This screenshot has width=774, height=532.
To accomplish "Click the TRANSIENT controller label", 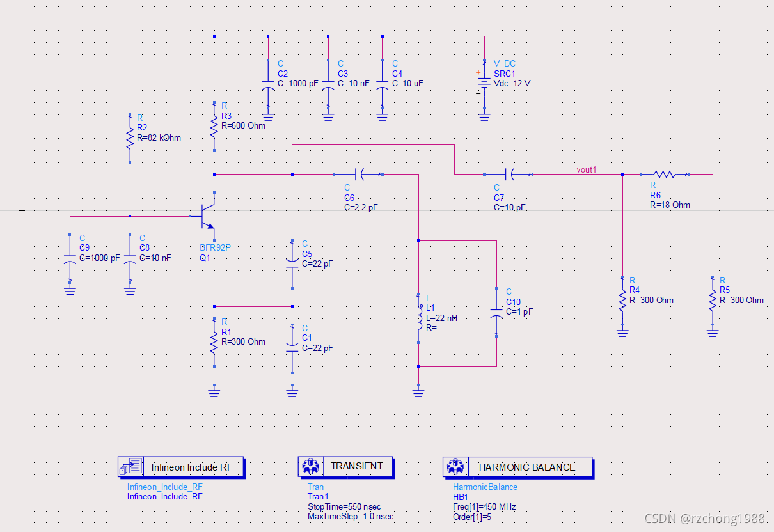I will (357, 466).
